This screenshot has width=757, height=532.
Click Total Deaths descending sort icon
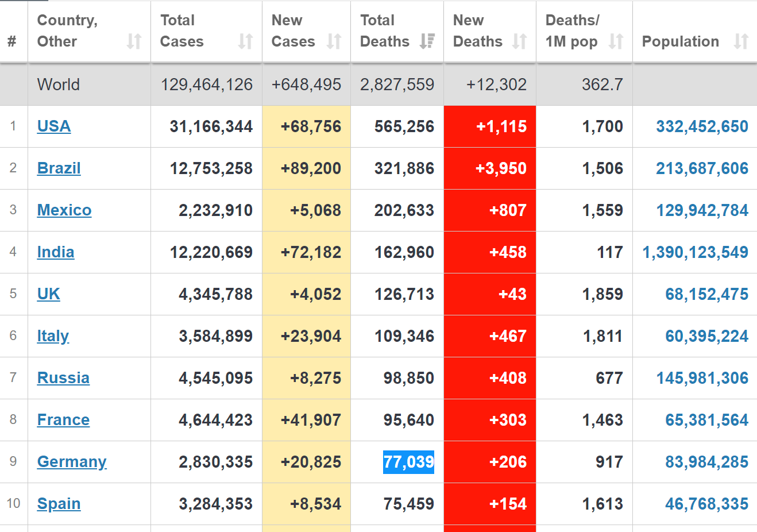point(427,41)
